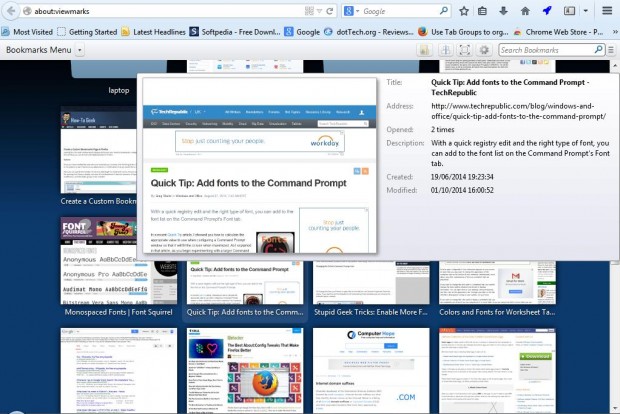
Task: Click the bookmark star icon
Action: [x=464, y=11]
